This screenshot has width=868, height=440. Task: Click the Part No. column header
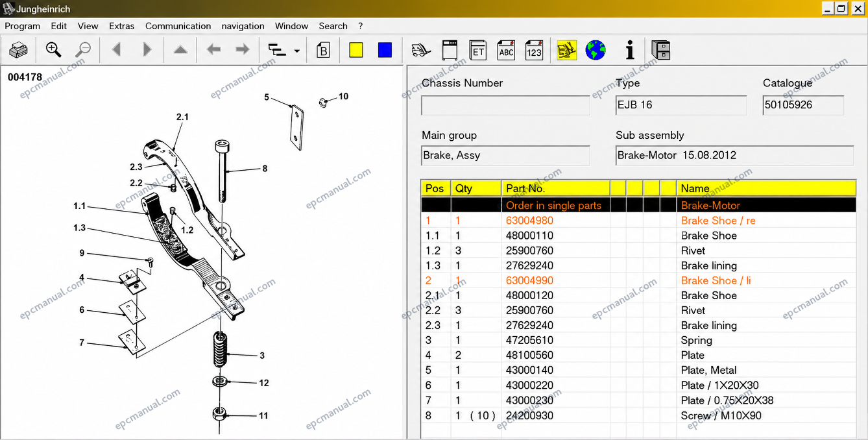556,189
